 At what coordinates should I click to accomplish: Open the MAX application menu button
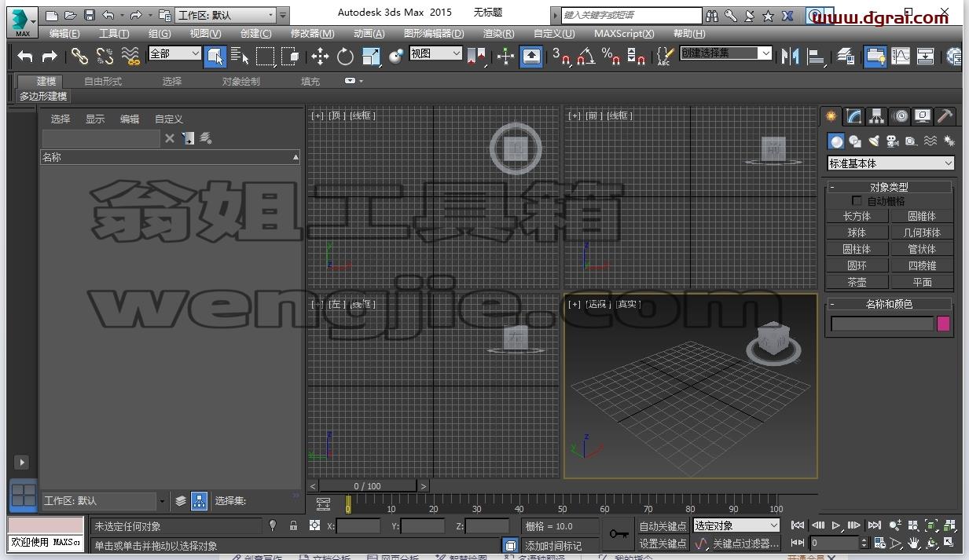click(23, 21)
